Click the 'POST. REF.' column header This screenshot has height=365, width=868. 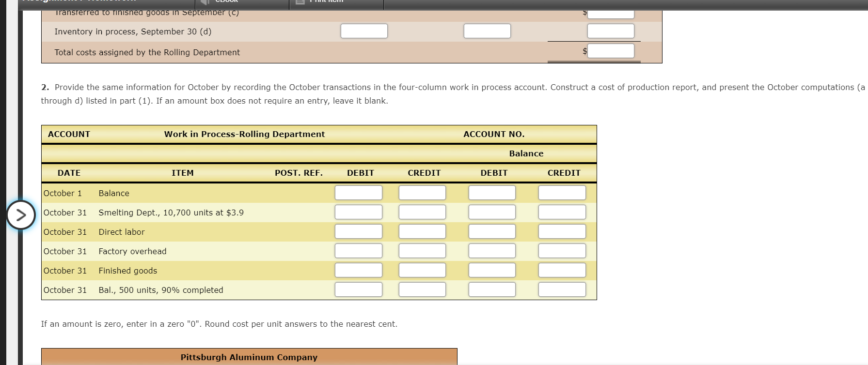tap(299, 173)
